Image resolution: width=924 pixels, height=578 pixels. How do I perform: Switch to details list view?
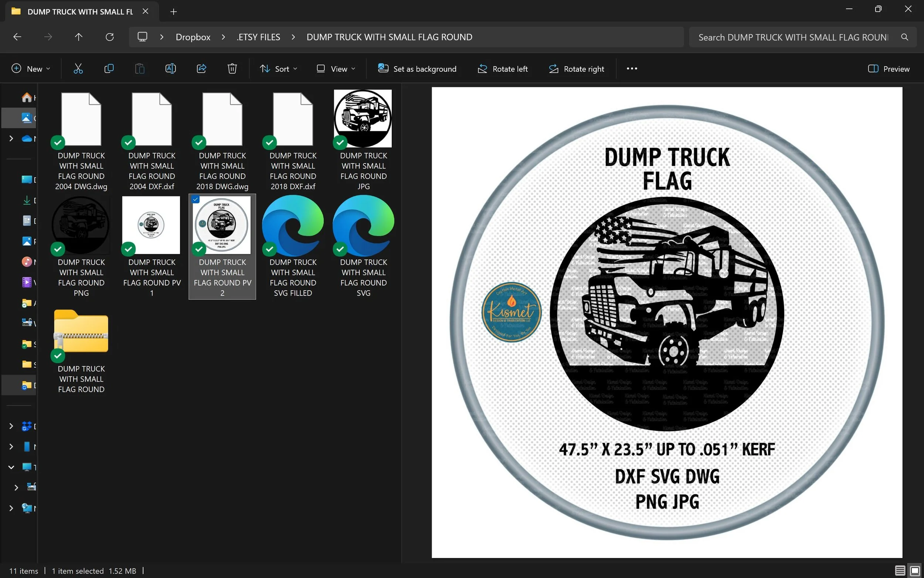[x=900, y=570]
